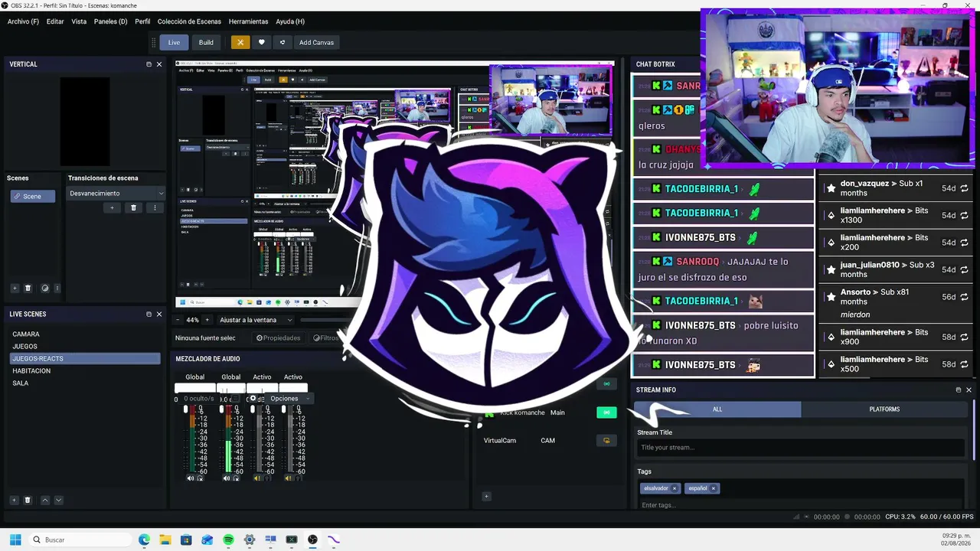The height and width of the screenshot is (551, 980).
Task: Switch to Build mode
Action: point(206,42)
